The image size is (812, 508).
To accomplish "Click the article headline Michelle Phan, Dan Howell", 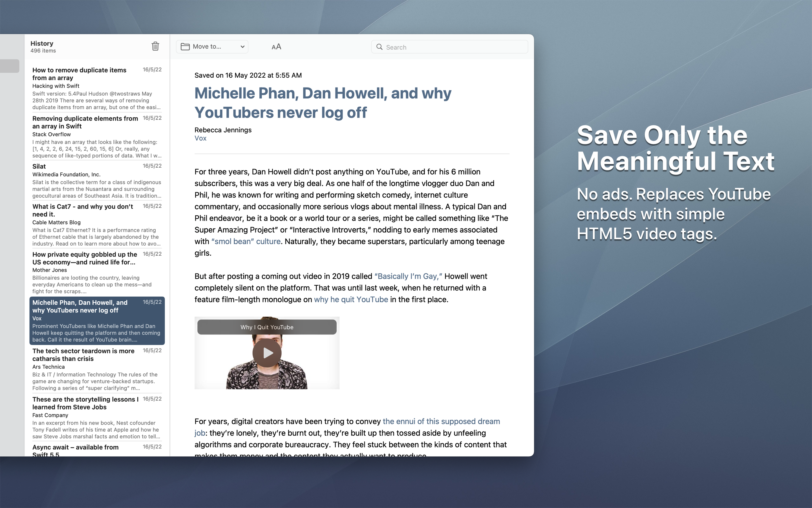I will click(323, 103).
